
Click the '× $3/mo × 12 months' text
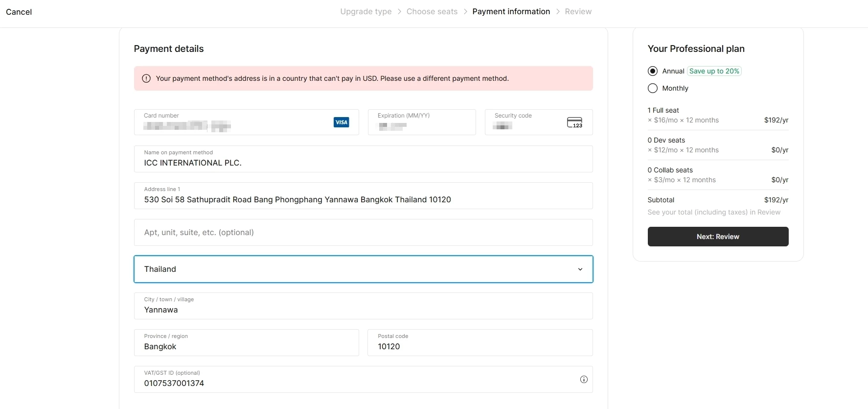coord(682,180)
